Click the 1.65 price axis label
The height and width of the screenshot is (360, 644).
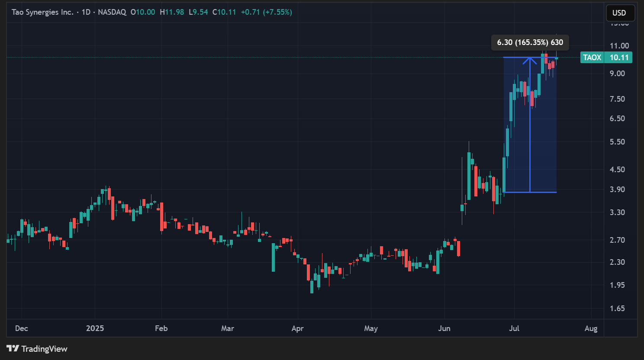pyautogui.click(x=617, y=309)
